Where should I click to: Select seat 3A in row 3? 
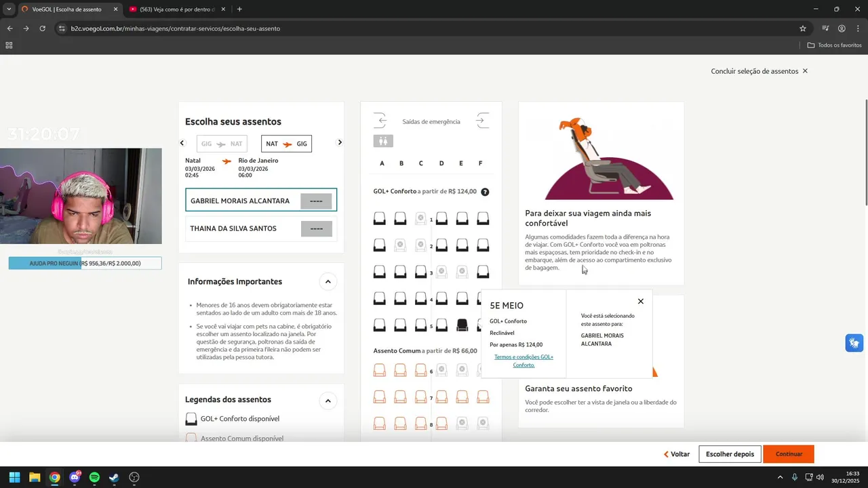380,272
